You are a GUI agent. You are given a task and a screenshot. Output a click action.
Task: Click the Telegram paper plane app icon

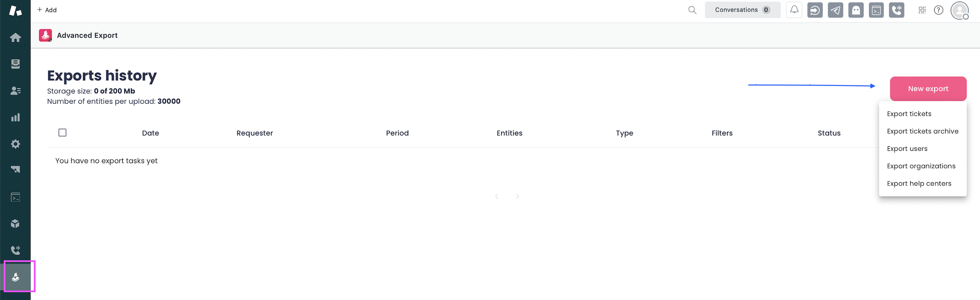coord(835,10)
